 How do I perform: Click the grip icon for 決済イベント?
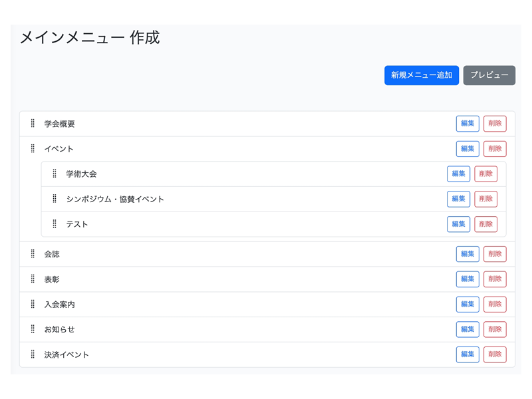(x=33, y=354)
